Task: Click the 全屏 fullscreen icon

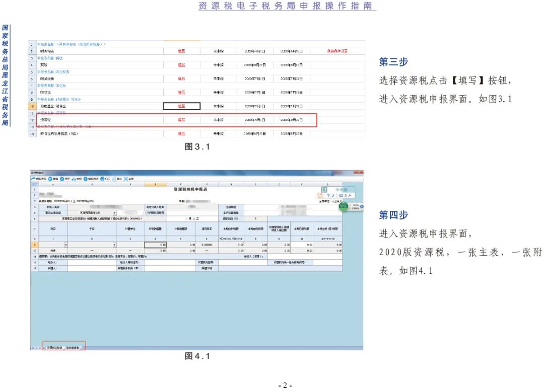Action: (x=125, y=179)
